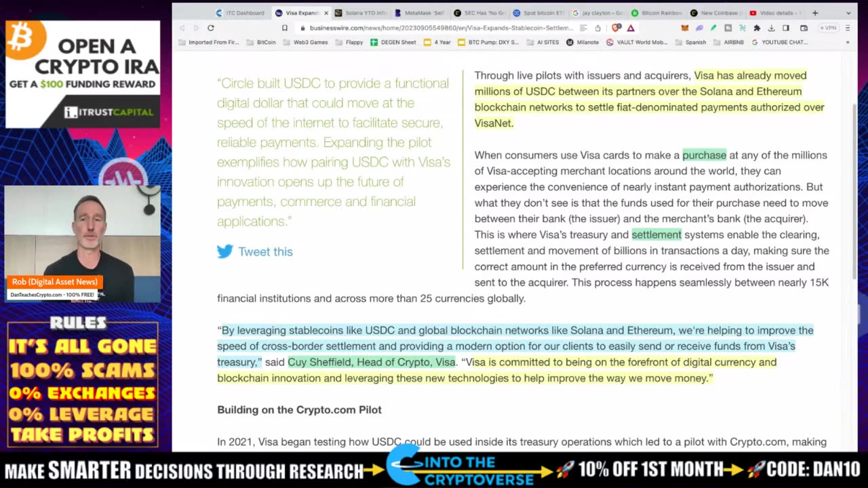This screenshot has height=488, width=868.
Task: Click the Tweet this link
Action: click(x=265, y=251)
